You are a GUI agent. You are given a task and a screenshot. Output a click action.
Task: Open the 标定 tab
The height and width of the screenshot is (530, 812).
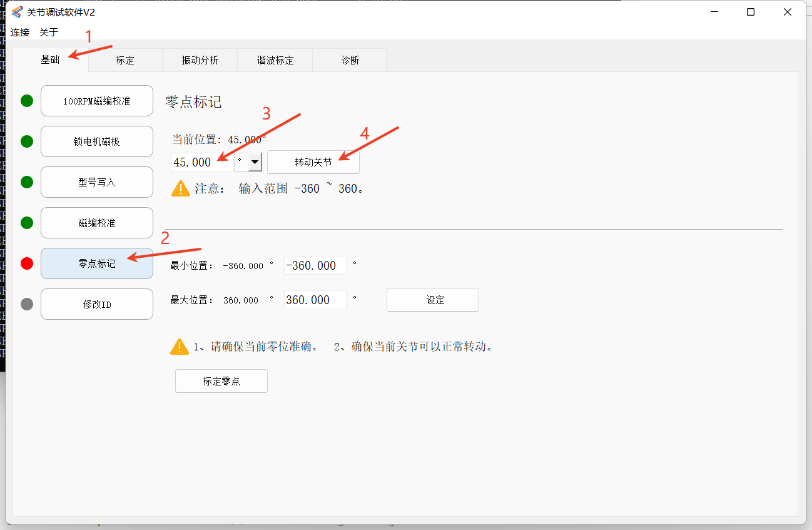tap(125, 61)
